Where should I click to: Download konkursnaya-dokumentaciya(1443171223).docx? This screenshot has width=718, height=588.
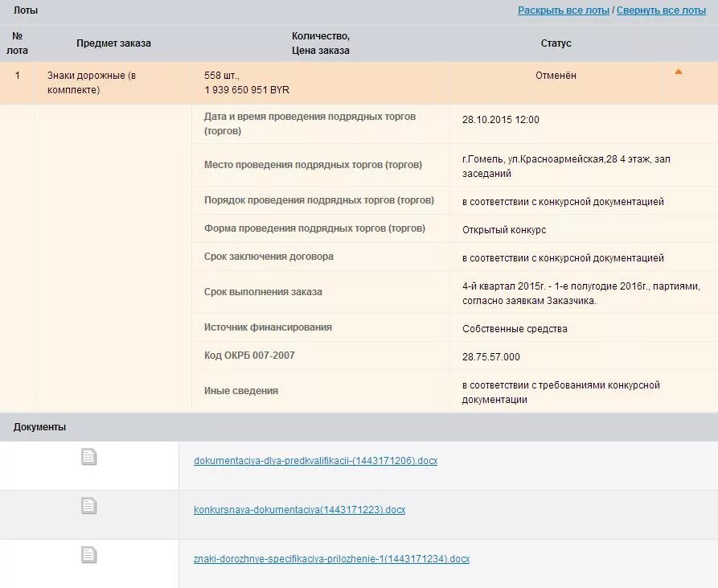[x=299, y=510]
